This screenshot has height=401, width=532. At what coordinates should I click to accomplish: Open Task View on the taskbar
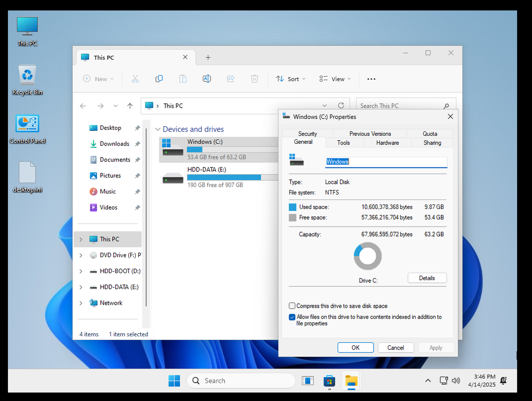point(308,380)
